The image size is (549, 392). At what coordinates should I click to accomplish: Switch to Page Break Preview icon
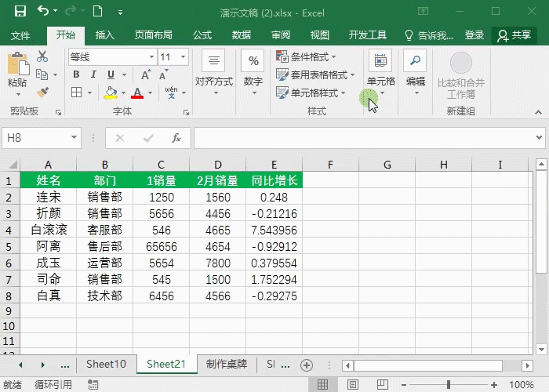[x=382, y=384]
